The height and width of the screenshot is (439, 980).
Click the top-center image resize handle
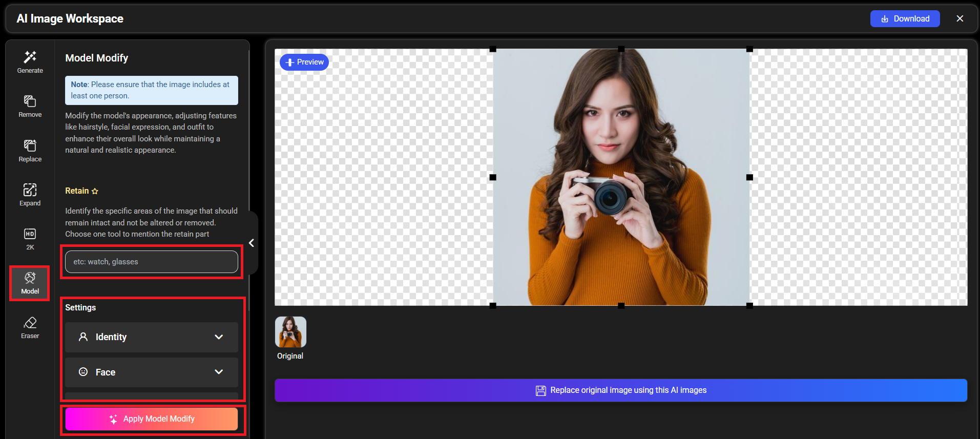(621, 49)
